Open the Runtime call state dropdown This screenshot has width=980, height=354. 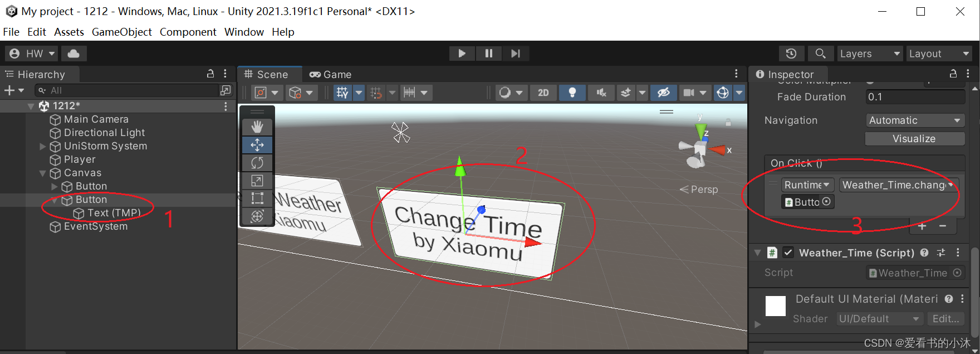pyautogui.click(x=807, y=185)
